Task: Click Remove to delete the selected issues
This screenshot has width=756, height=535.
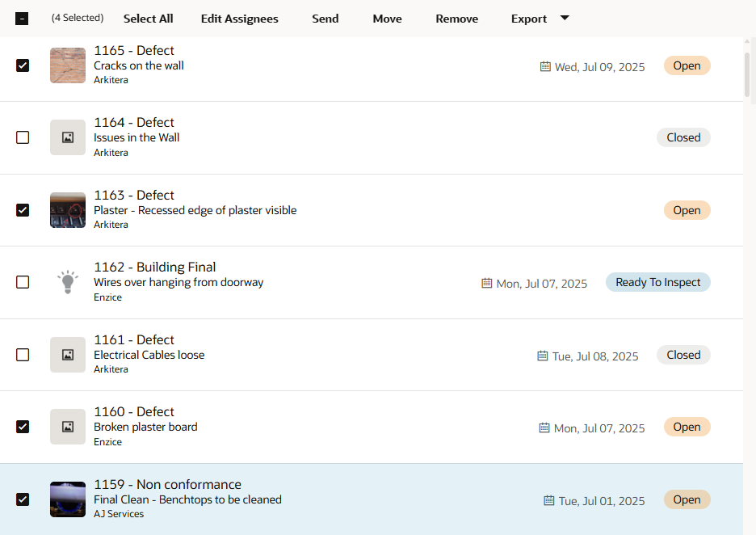Action: 457,19
